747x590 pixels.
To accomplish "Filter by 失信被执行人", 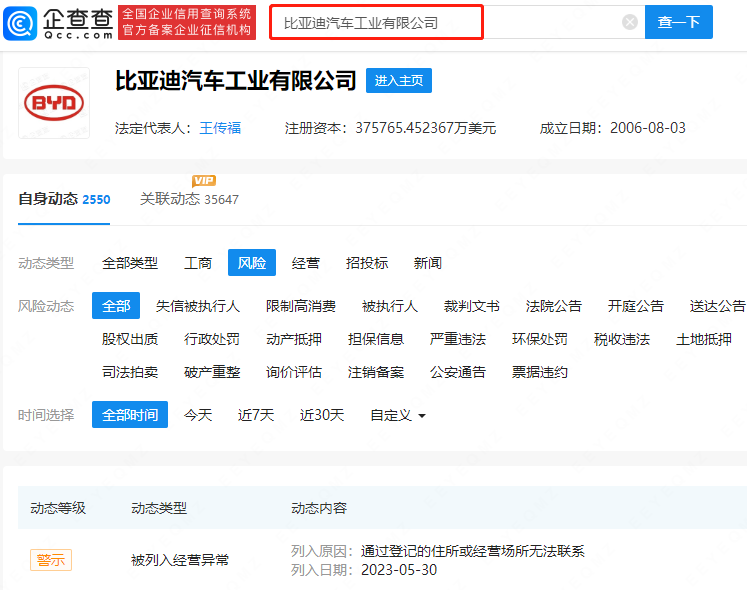I will tap(198, 305).
